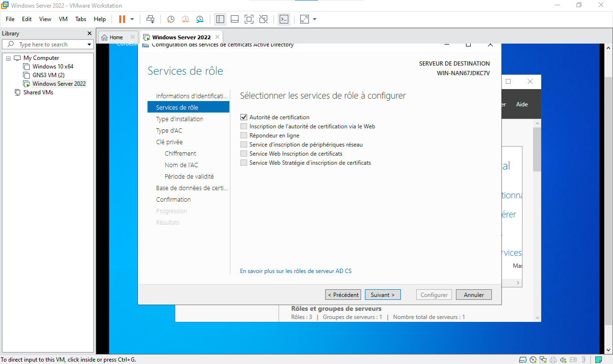Click the sound card status icon
The image size is (613, 364).
tap(564, 360)
